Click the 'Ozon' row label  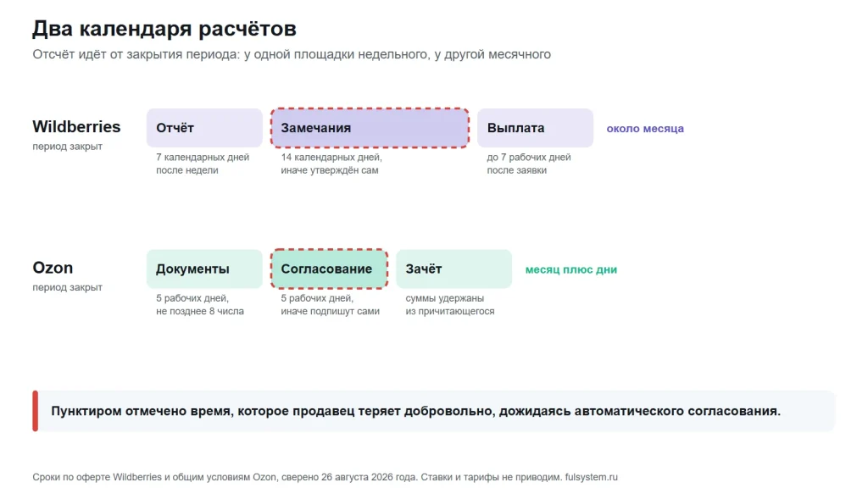tap(53, 268)
